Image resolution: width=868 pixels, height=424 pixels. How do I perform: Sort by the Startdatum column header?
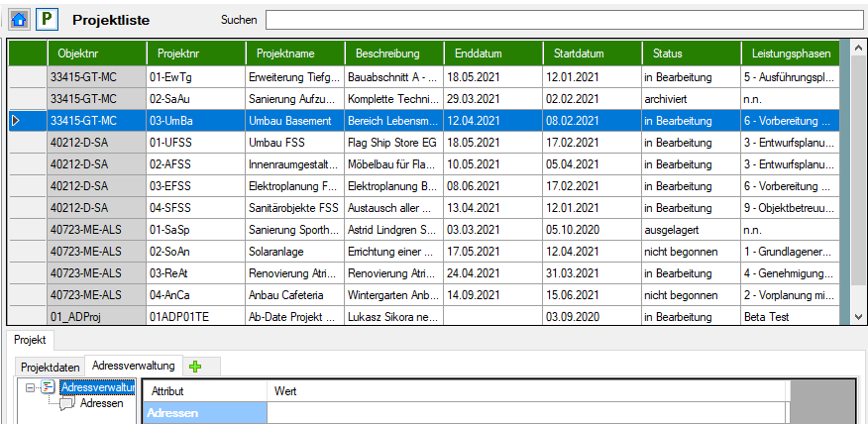coord(593,53)
